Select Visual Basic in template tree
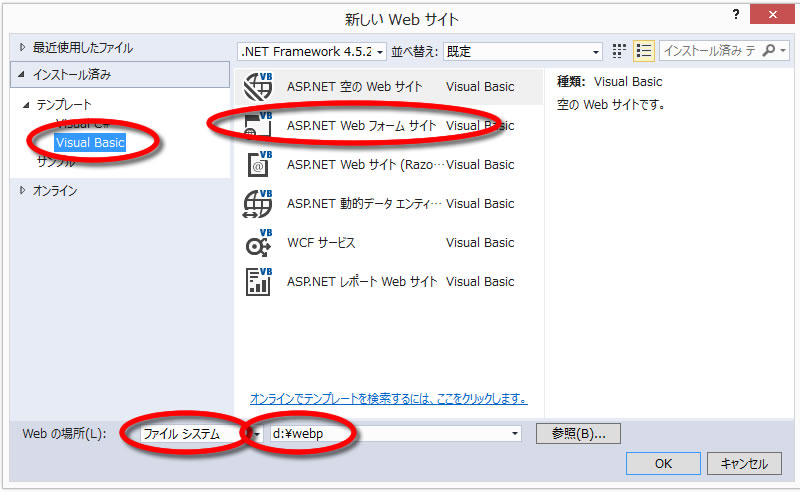Viewport: 800px width, 492px height. 90,142
